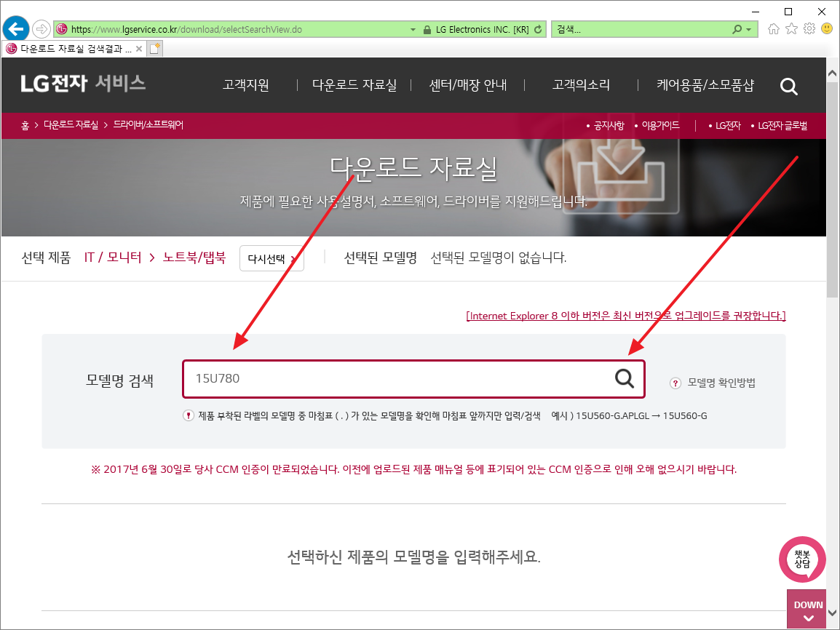Expand the browser search box dropdown arrow
The width and height of the screenshot is (840, 630).
click(749, 30)
